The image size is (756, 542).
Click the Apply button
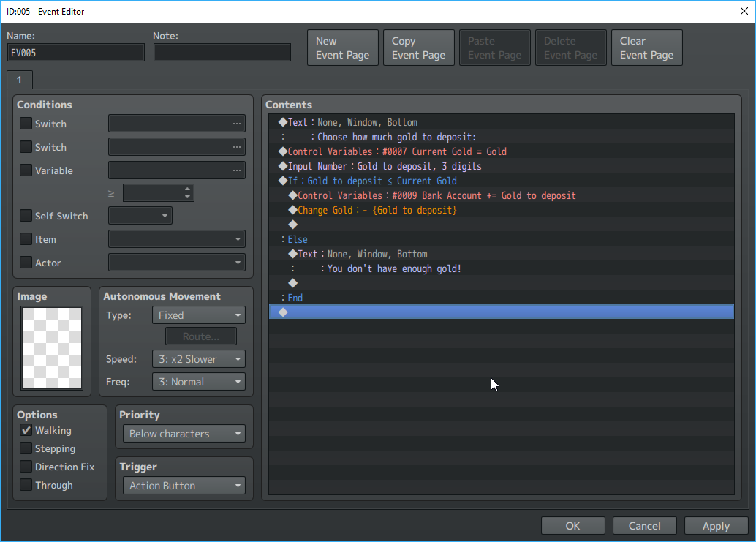[x=716, y=526]
